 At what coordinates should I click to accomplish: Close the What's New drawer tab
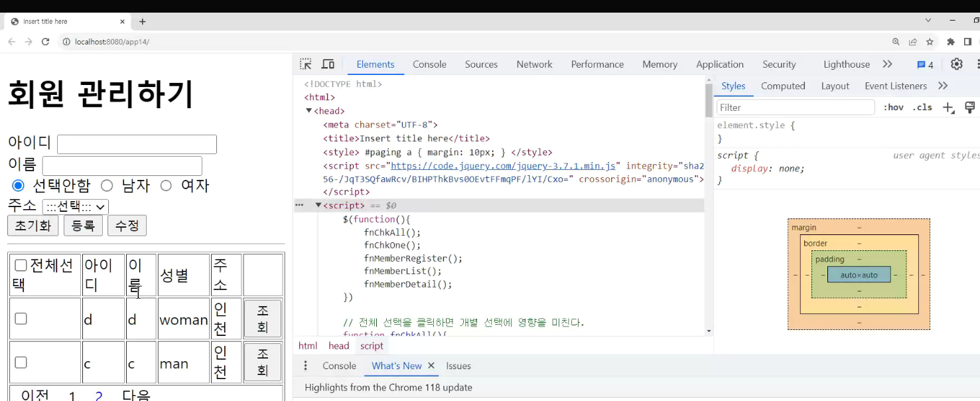click(x=431, y=366)
